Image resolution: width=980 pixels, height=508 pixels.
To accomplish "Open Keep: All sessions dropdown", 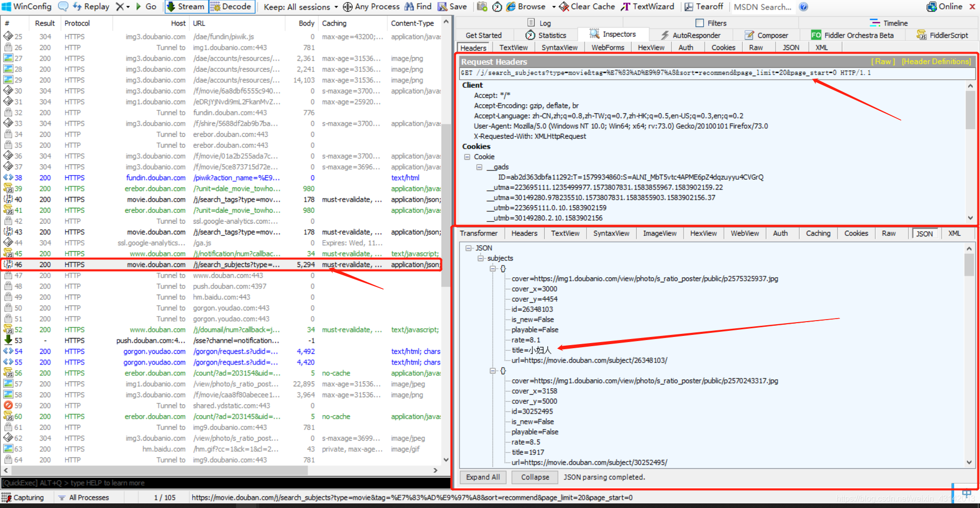I will [x=300, y=7].
